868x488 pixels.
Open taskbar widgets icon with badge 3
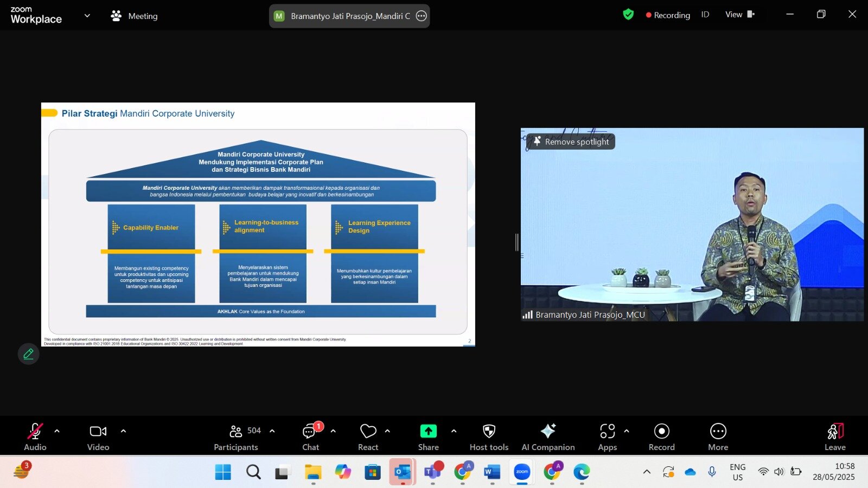pyautogui.click(x=21, y=471)
